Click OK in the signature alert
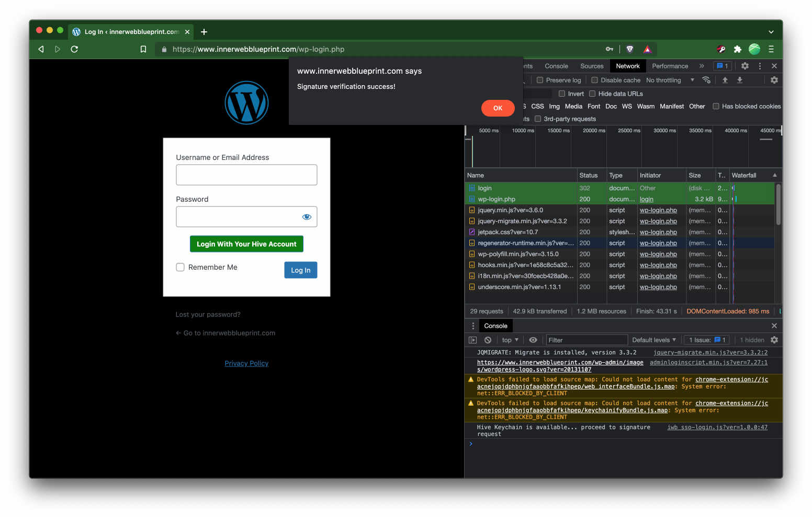812x517 pixels. tap(498, 108)
